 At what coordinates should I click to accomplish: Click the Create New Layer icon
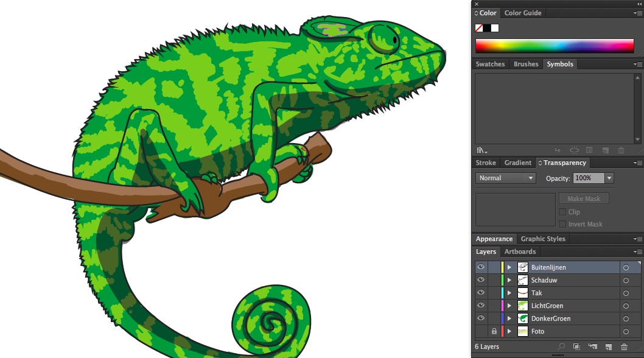point(607,346)
